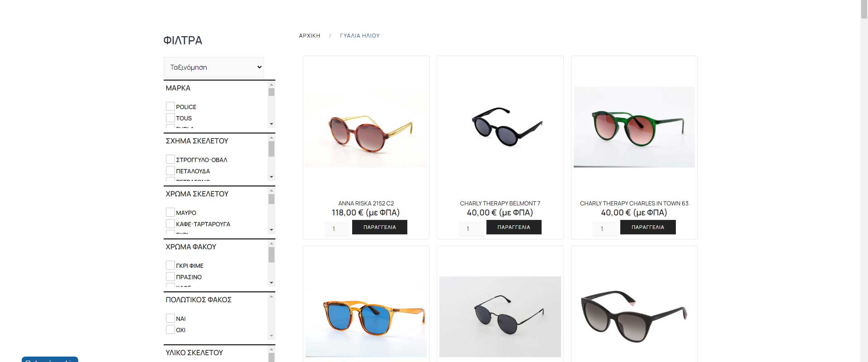Enable the ΣΤΡΟΓΓΥΛΟ-ΟΒΑΛ frame shape filter
This screenshot has height=362, width=868.
point(170,159)
